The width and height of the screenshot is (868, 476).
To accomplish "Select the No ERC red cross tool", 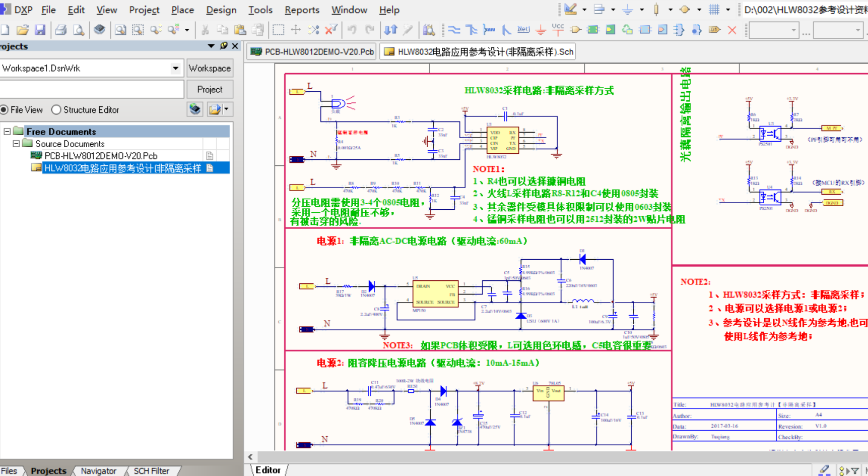I will tap(732, 30).
